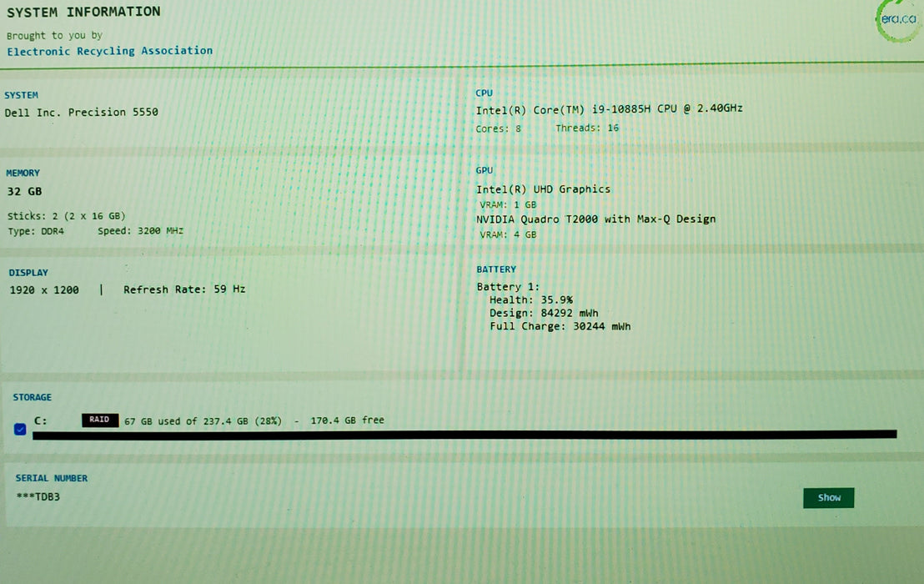This screenshot has width=924, height=584.
Task: Click the C: drive usage bar
Action: click(x=465, y=435)
